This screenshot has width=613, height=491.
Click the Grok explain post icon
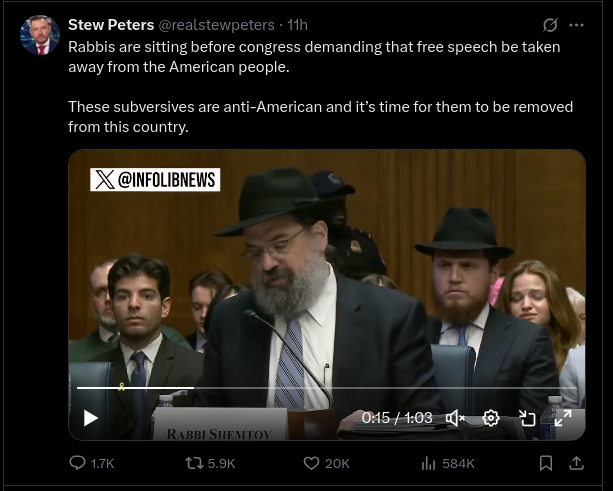(549, 25)
